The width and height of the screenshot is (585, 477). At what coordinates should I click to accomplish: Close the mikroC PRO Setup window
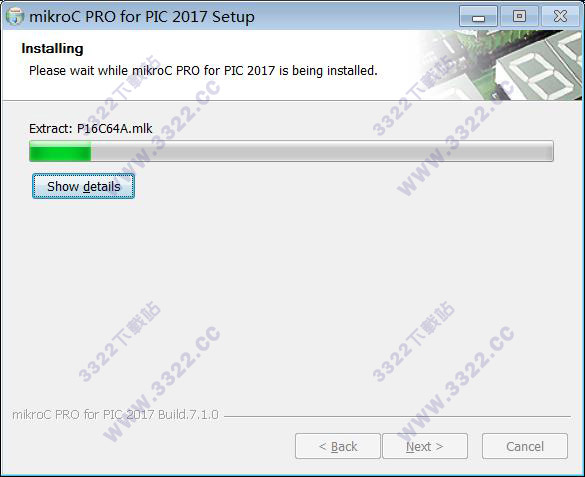[x=560, y=16]
